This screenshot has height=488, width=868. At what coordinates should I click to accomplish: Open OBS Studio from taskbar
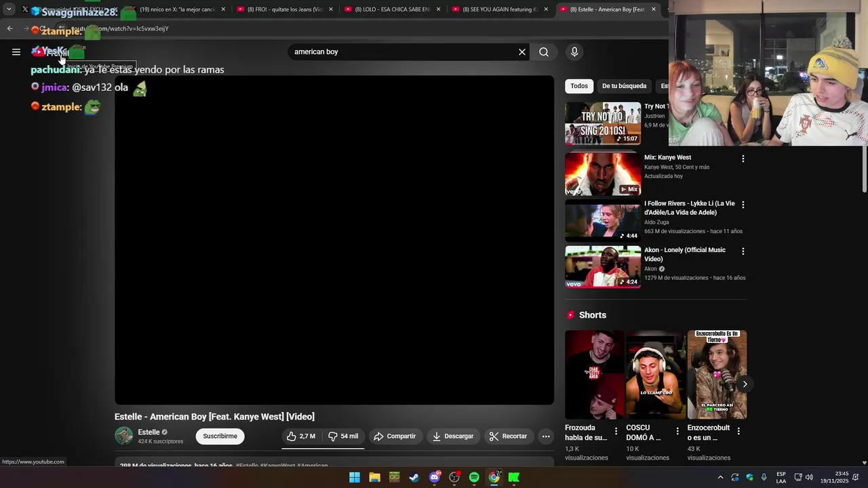tap(454, 477)
